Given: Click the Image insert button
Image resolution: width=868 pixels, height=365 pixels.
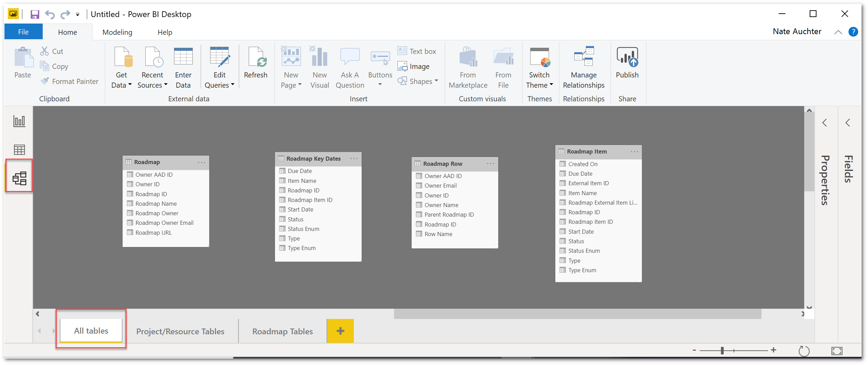Looking at the screenshot, I should [414, 66].
